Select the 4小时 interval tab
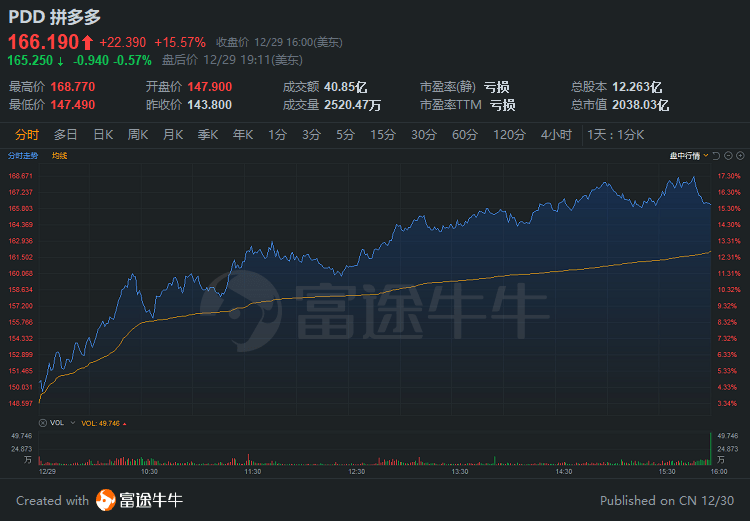This screenshot has width=750, height=521. [556, 135]
